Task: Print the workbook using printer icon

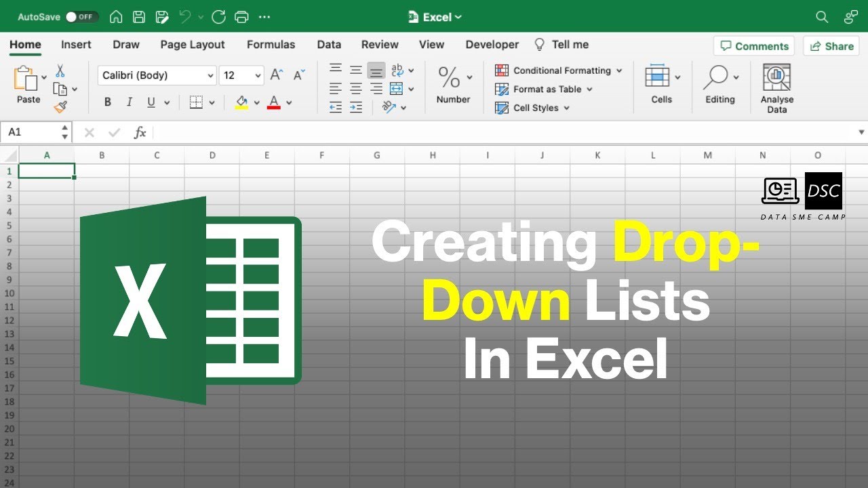Action: pos(241,17)
